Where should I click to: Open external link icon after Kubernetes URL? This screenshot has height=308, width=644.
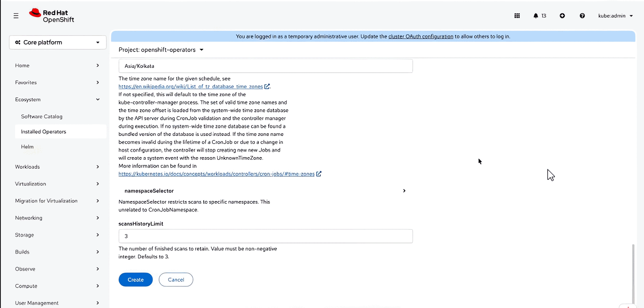319,174
